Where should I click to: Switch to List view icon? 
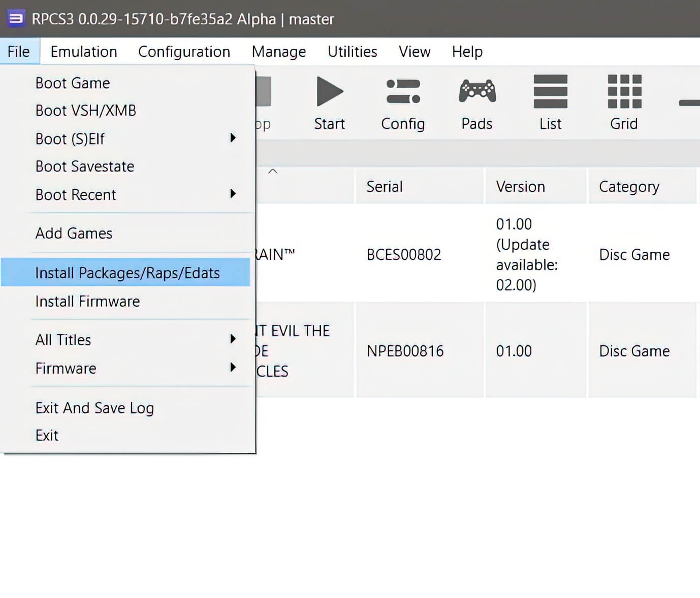click(x=550, y=92)
